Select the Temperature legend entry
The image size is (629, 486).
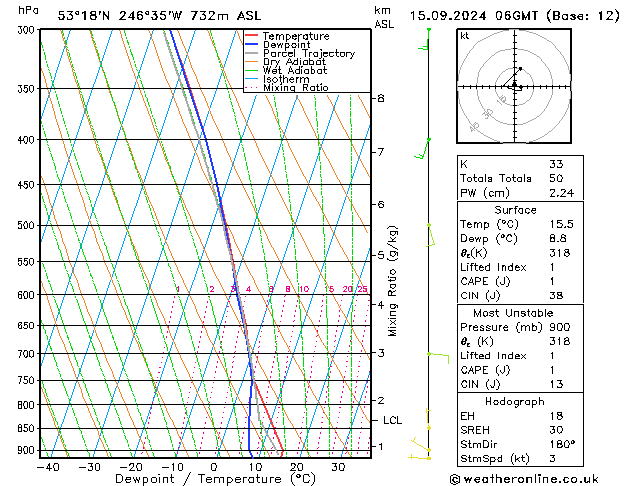296,36
